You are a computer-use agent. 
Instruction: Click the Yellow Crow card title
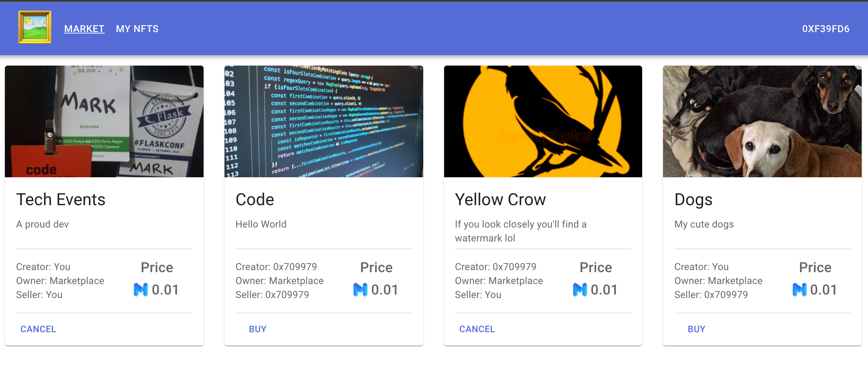click(500, 200)
